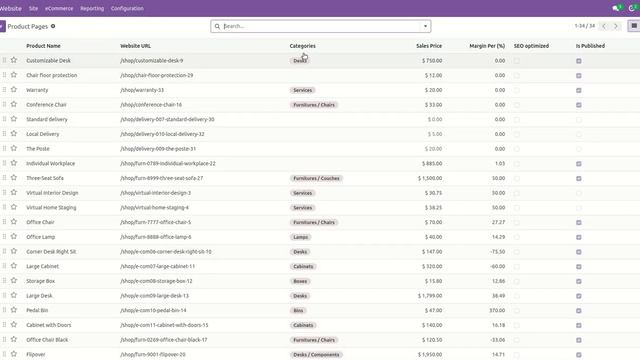Go to next page arrow

click(616, 26)
